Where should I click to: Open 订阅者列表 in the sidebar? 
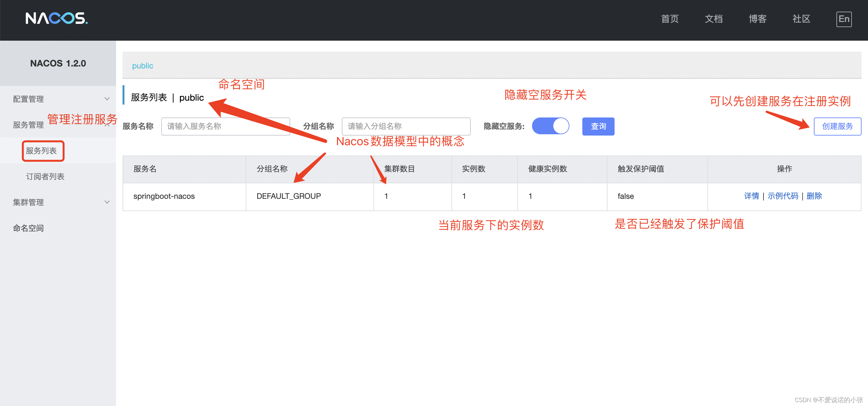tap(45, 176)
